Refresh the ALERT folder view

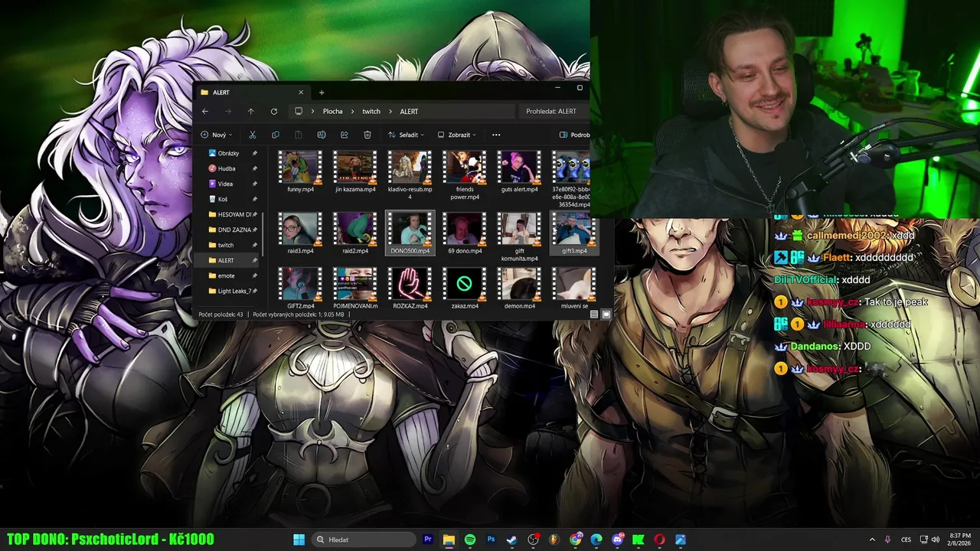273,112
